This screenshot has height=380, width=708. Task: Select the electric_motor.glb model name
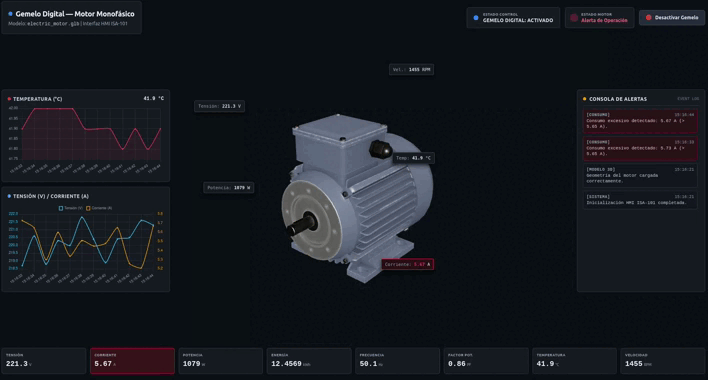(x=53, y=23)
